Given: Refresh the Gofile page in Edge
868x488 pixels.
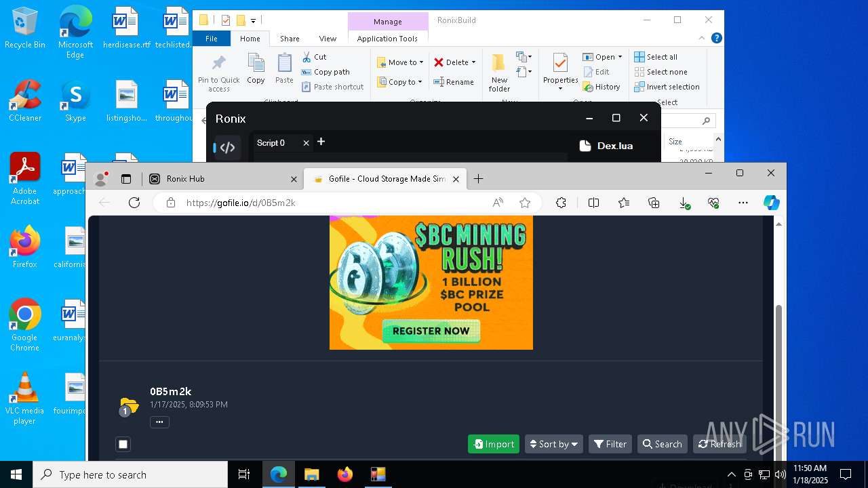Looking at the screenshot, I should coord(134,203).
